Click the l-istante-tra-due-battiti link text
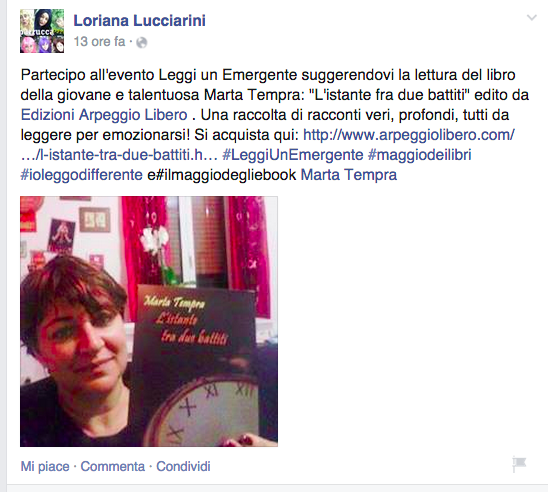Viewport: 548px width, 492px height. 119,155
